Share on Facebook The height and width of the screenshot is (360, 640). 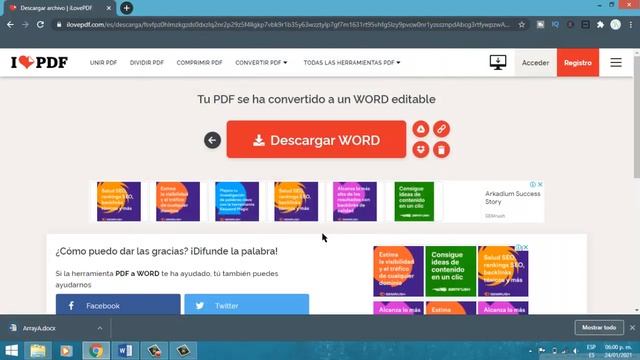(118, 304)
